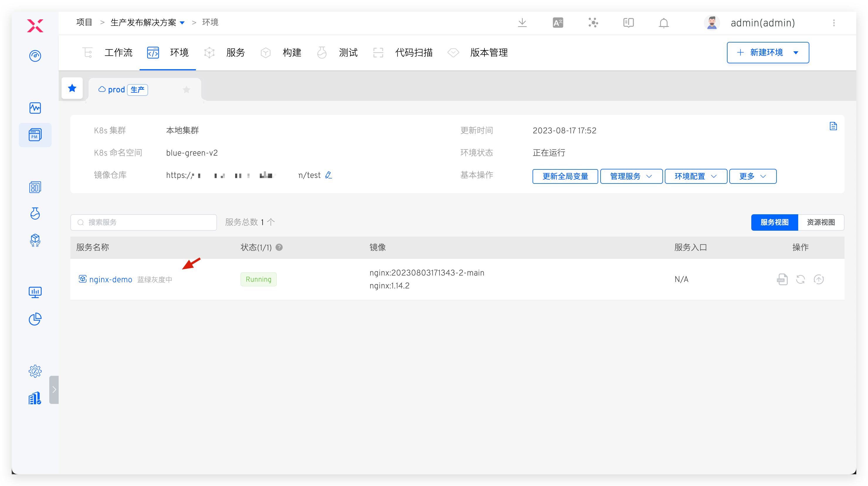Open system settings gear in sidebar
The image size is (868, 486).
[35, 371]
